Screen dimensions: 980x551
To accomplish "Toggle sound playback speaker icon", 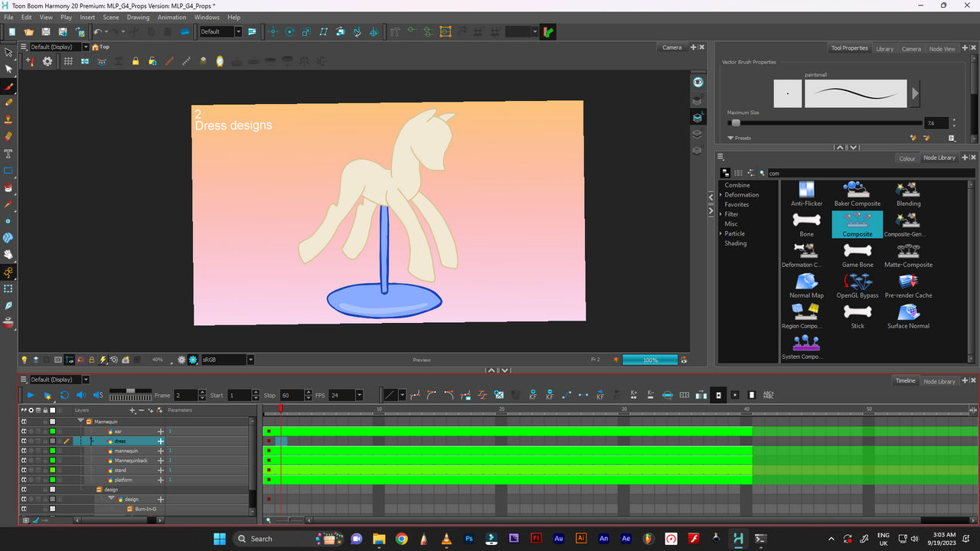I will (81, 395).
